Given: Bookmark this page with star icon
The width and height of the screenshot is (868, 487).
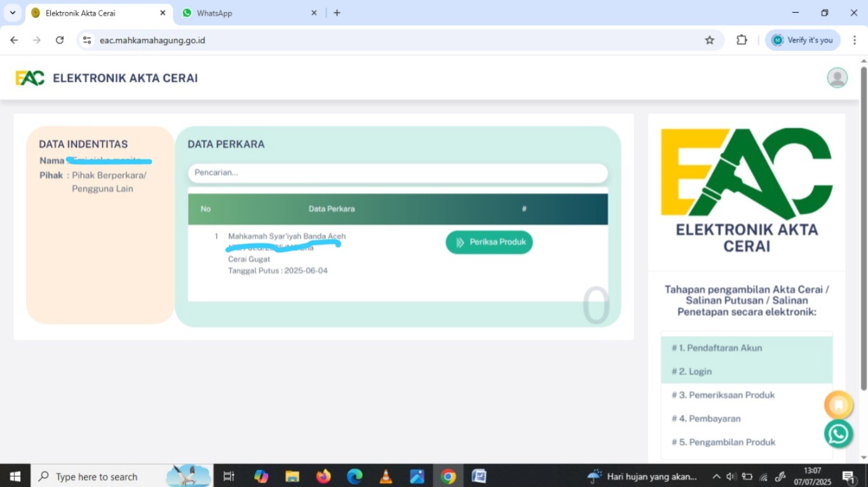Looking at the screenshot, I should 709,40.
